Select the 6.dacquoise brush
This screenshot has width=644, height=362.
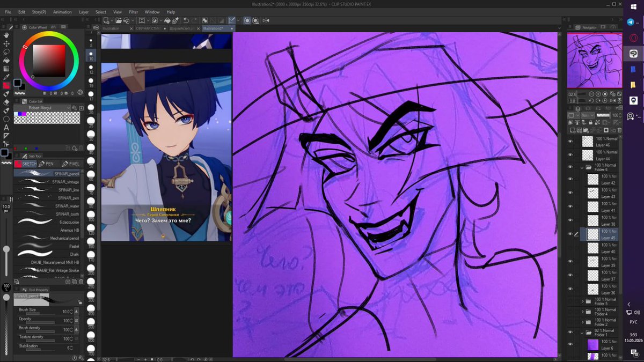[47, 222]
